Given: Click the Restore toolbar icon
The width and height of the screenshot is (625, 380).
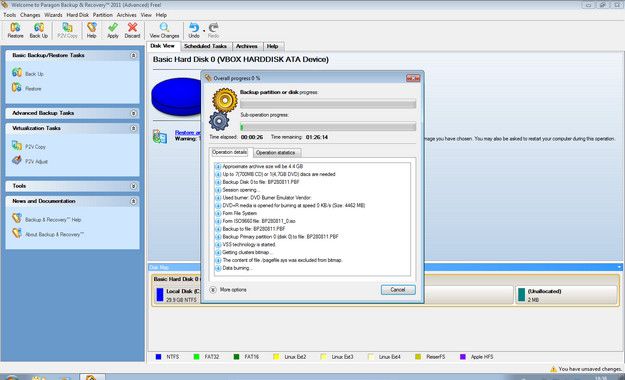Looking at the screenshot, I should pos(15,30).
